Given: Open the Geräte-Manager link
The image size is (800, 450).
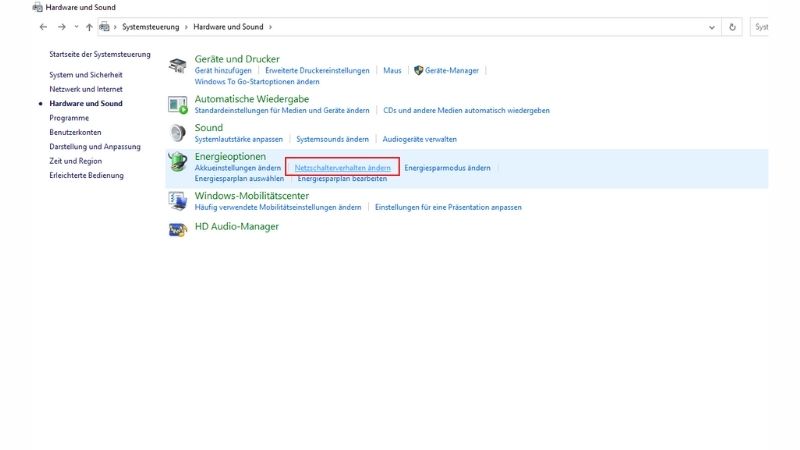Looking at the screenshot, I should tap(452, 70).
